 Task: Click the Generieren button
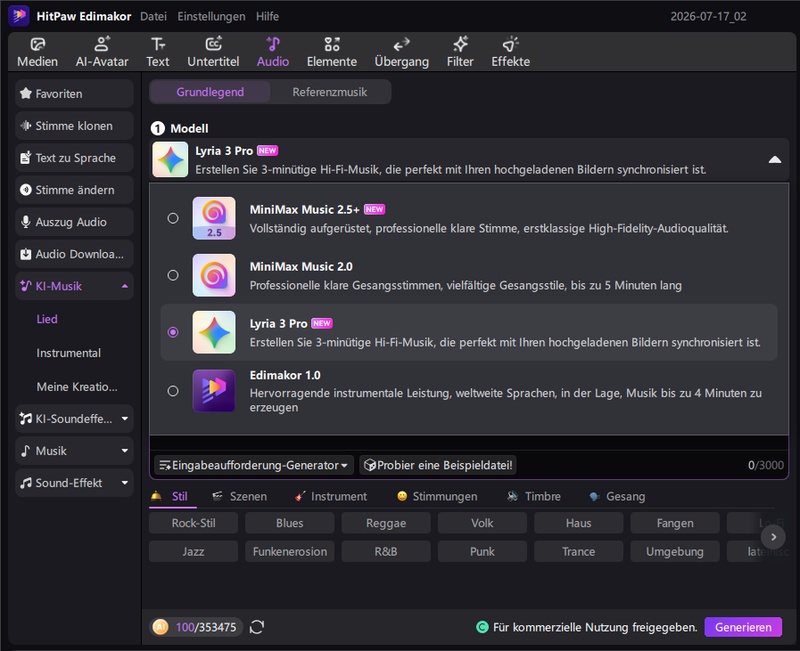tap(743, 627)
